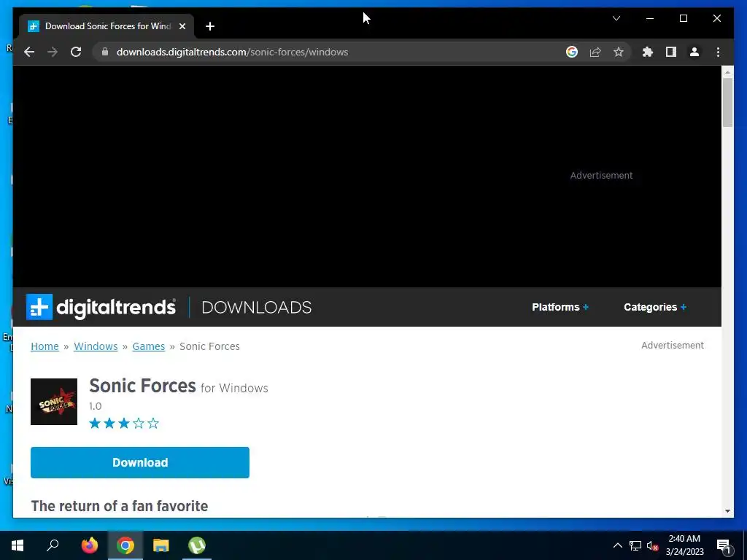
Task: Click the forward navigation arrow
Action: click(x=53, y=52)
